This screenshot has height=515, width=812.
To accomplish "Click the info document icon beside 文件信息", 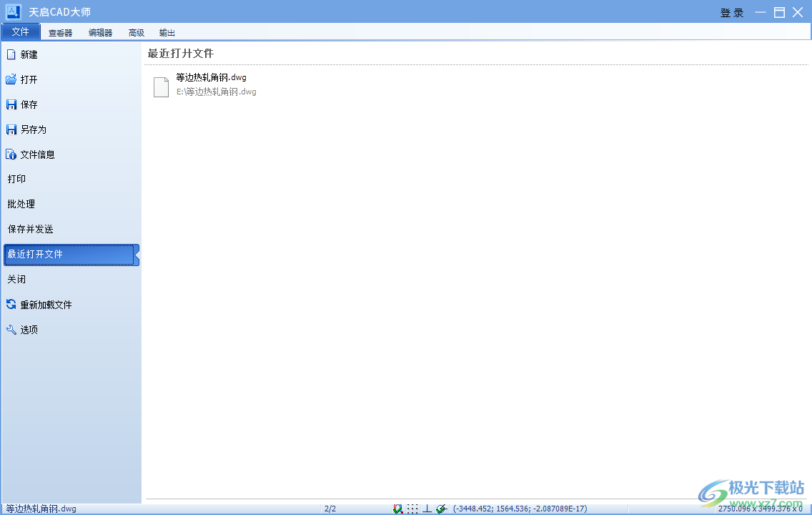I will coord(11,154).
